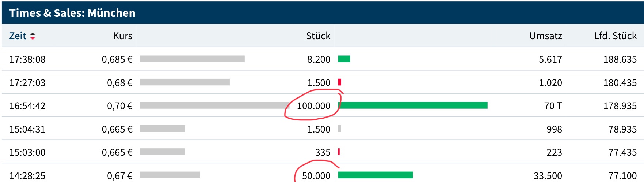Sort table by Zeit column header

click(18, 36)
